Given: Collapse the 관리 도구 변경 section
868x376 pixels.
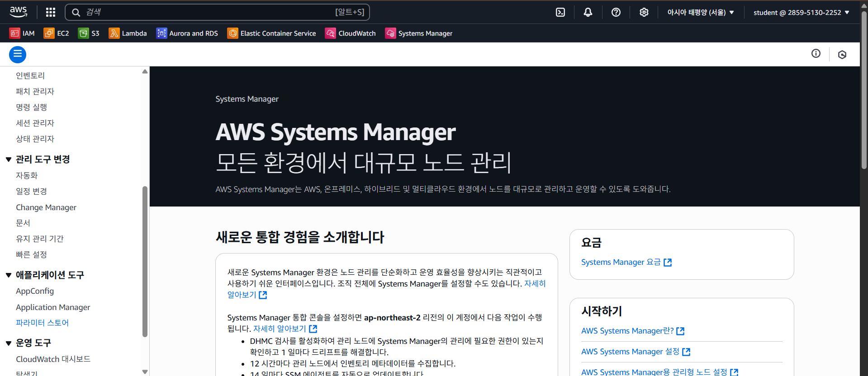Looking at the screenshot, I should [x=9, y=160].
